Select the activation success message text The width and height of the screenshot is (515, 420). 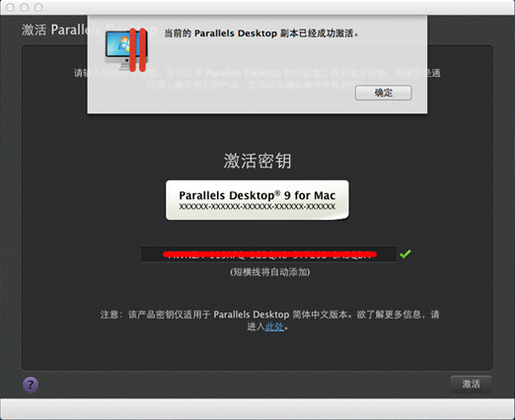(261, 34)
